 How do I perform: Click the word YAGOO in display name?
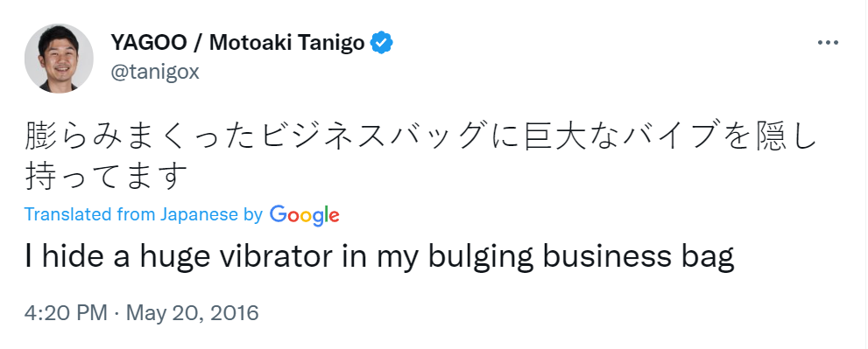(x=148, y=43)
